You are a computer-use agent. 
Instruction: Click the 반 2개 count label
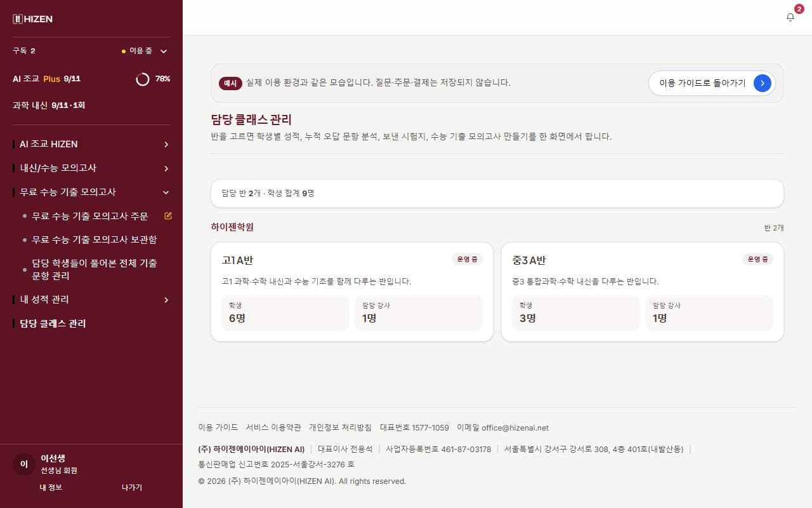point(774,228)
